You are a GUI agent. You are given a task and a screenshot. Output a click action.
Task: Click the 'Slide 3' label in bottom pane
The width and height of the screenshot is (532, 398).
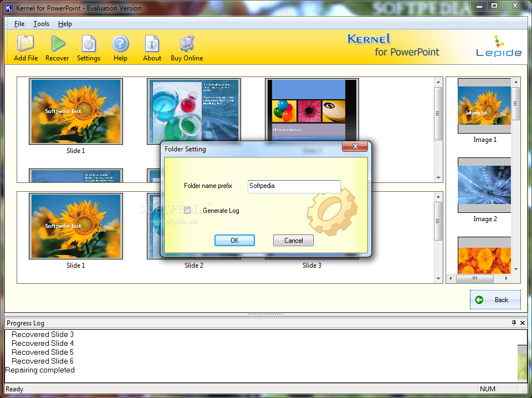[312, 266]
